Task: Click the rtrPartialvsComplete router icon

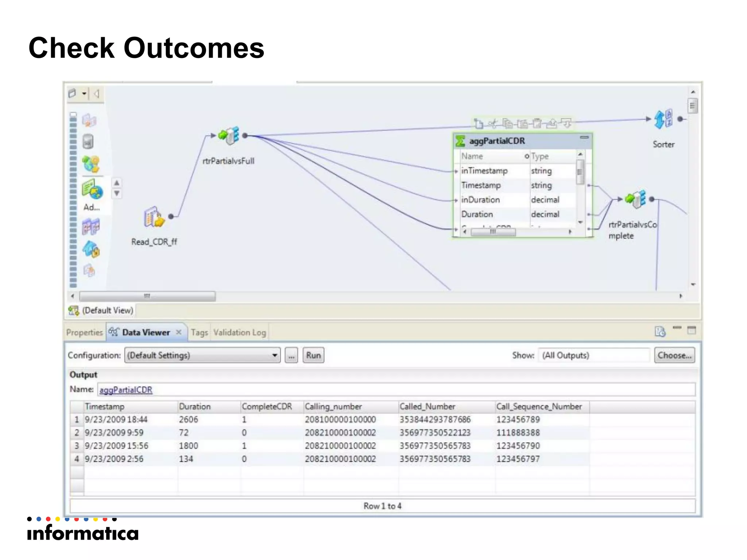Action: pos(635,199)
